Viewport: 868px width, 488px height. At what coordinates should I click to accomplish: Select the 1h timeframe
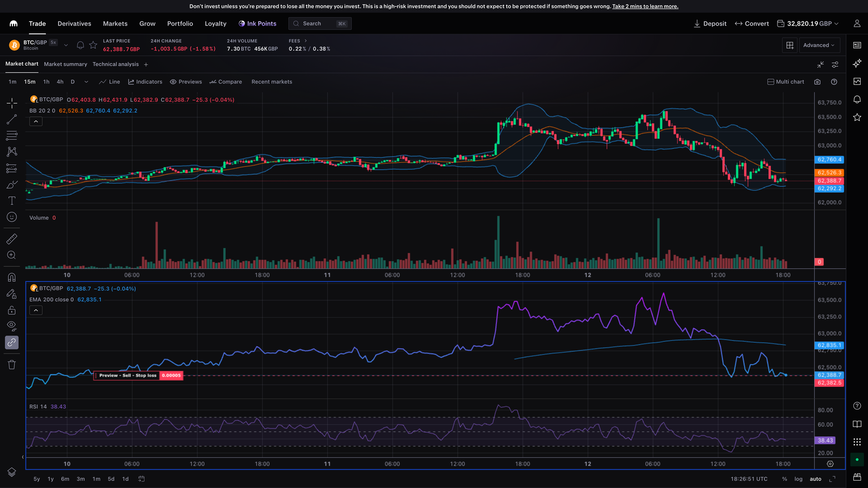coord(46,82)
